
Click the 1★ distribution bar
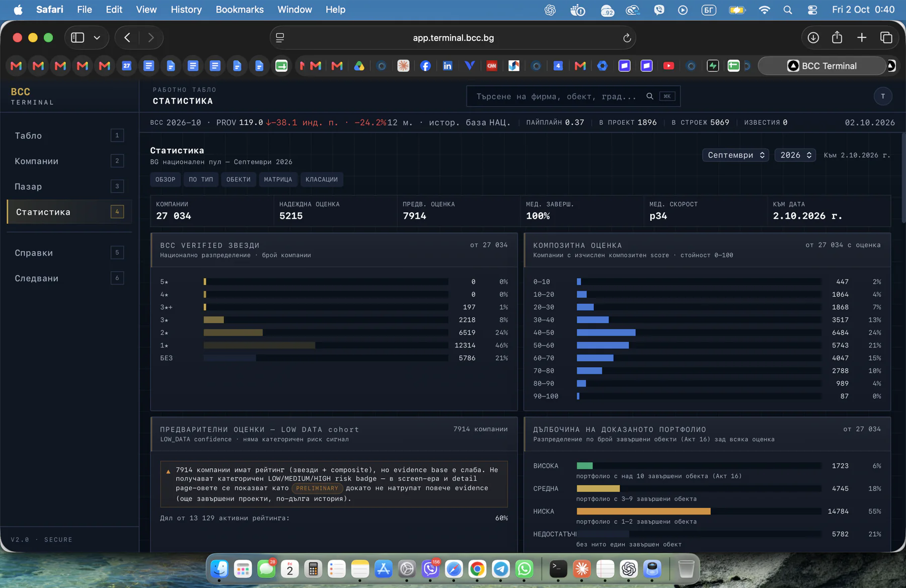(x=326, y=346)
